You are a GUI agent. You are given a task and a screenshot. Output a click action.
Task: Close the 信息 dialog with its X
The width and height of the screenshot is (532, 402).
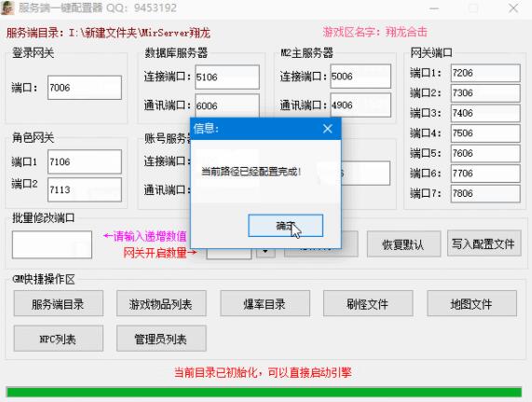(x=327, y=129)
